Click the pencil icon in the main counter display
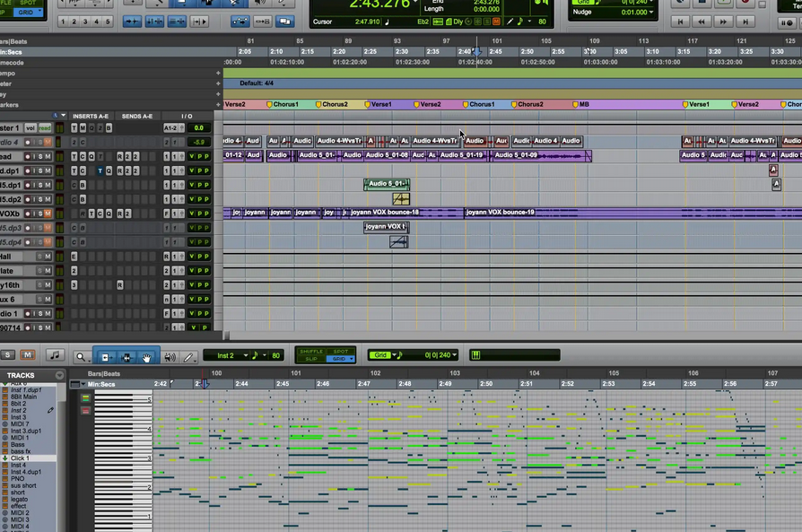 tap(510, 22)
